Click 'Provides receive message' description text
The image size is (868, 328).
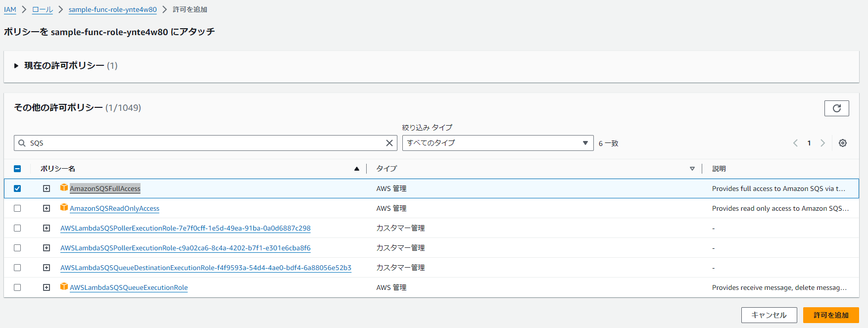click(x=779, y=287)
